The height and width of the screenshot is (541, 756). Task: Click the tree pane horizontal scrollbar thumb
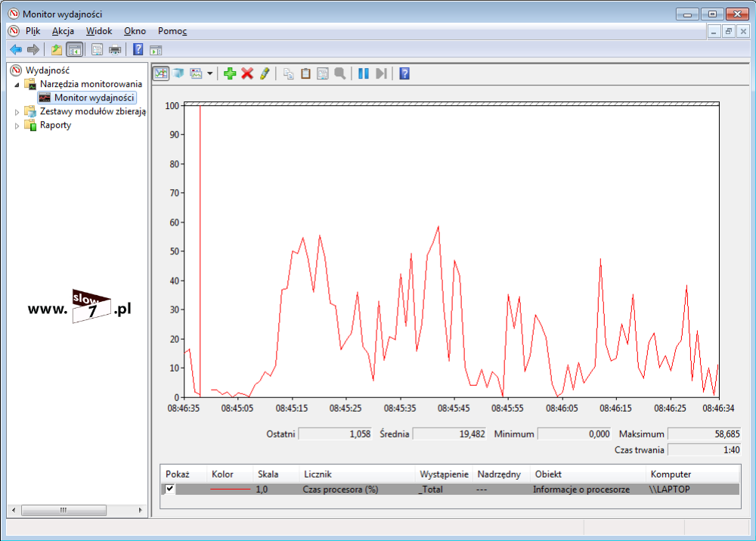(64, 510)
